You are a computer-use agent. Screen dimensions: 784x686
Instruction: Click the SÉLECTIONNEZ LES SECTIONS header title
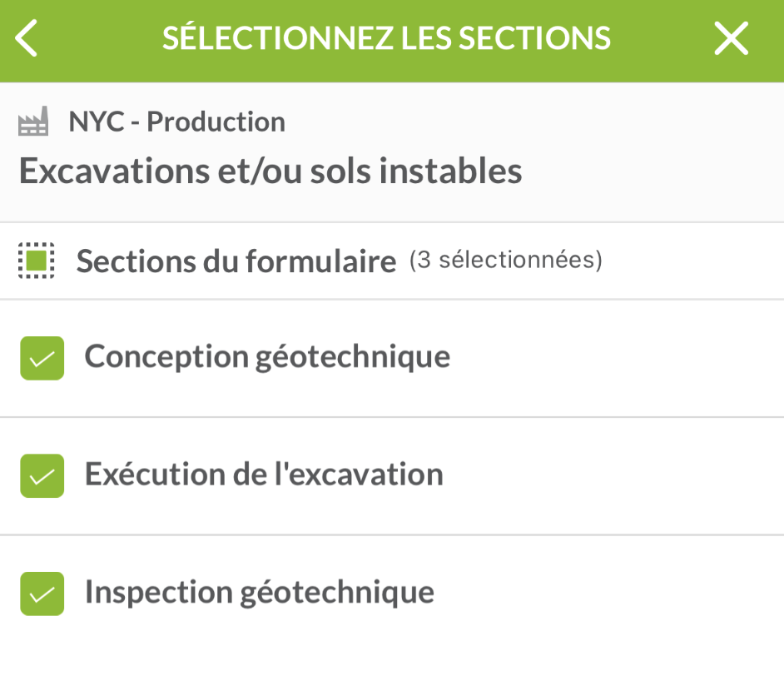(x=386, y=39)
